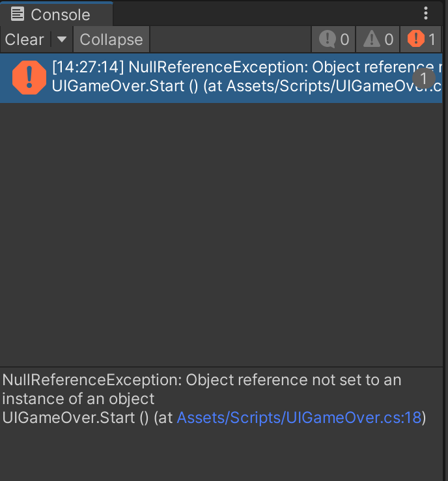Click the 14:27:14 timestamp in the log entry
Viewport: 448px width, 481px height.
click(88, 68)
